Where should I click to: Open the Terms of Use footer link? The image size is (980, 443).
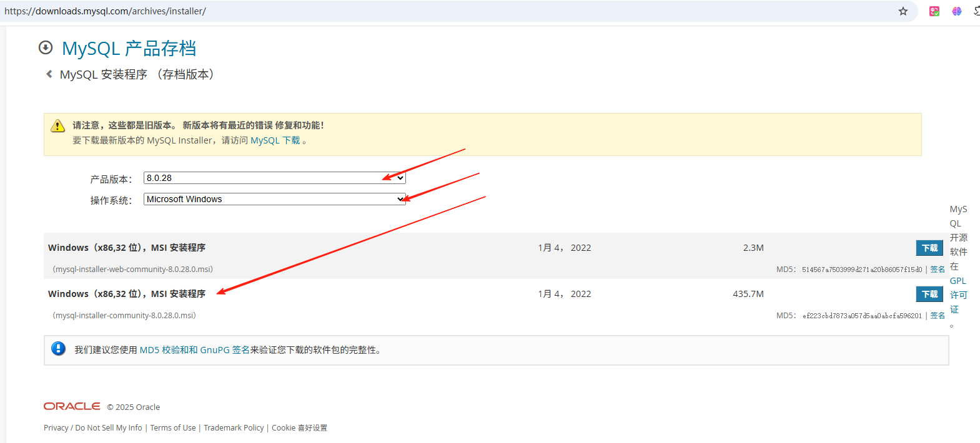[x=173, y=428]
